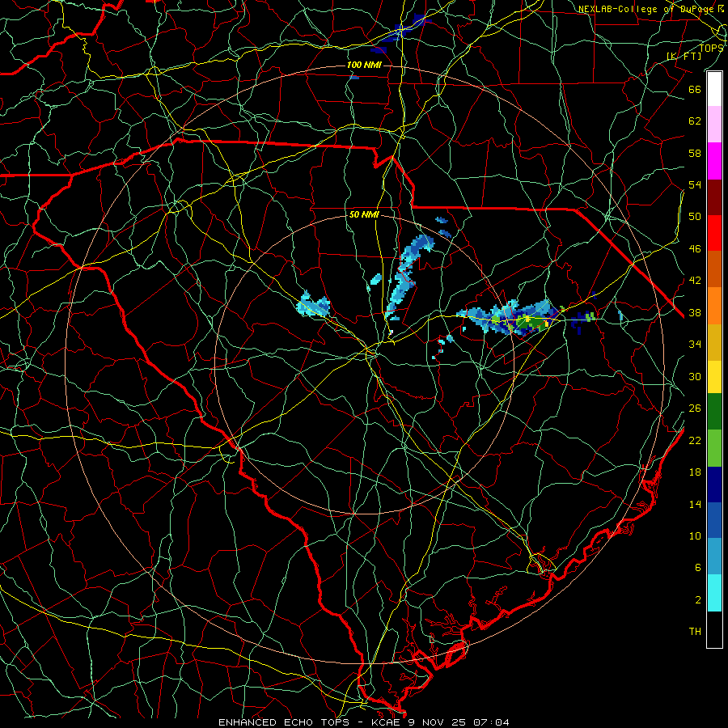Click the '100 NMI' range ring label
The height and width of the screenshot is (728, 728).
364,65
